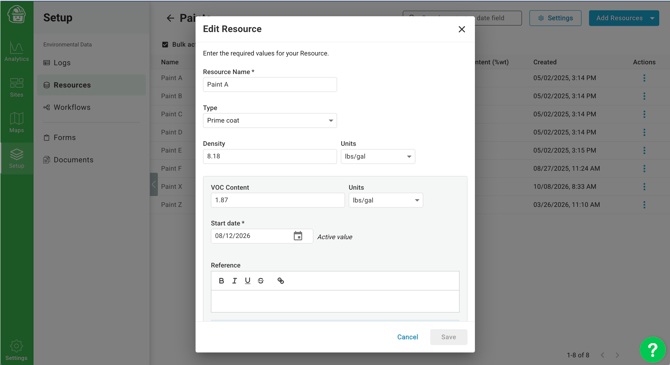Viewport: 670px width, 365px height.
Task: Click Paint X in the Name column
Action: [x=171, y=187]
